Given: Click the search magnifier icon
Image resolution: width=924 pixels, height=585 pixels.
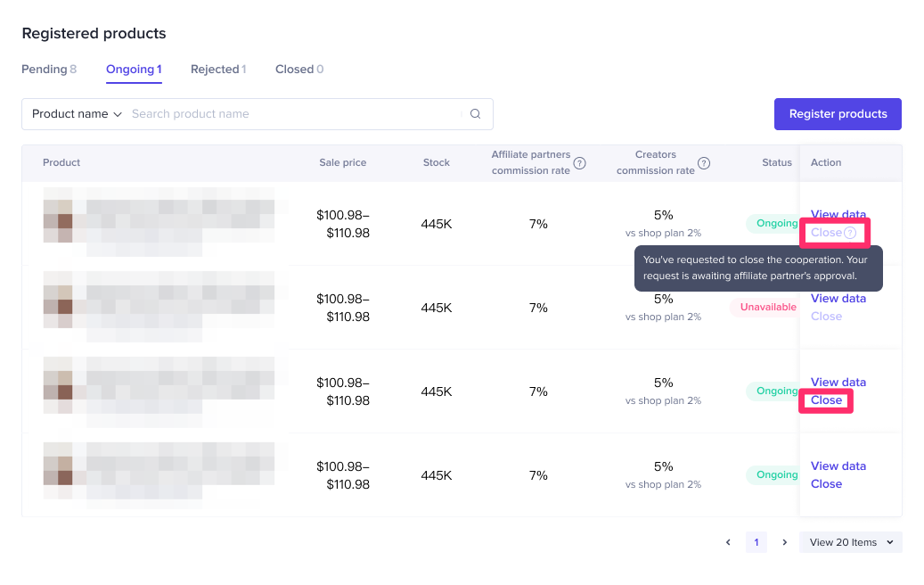Looking at the screenshot, I should [x=475, y=114].
